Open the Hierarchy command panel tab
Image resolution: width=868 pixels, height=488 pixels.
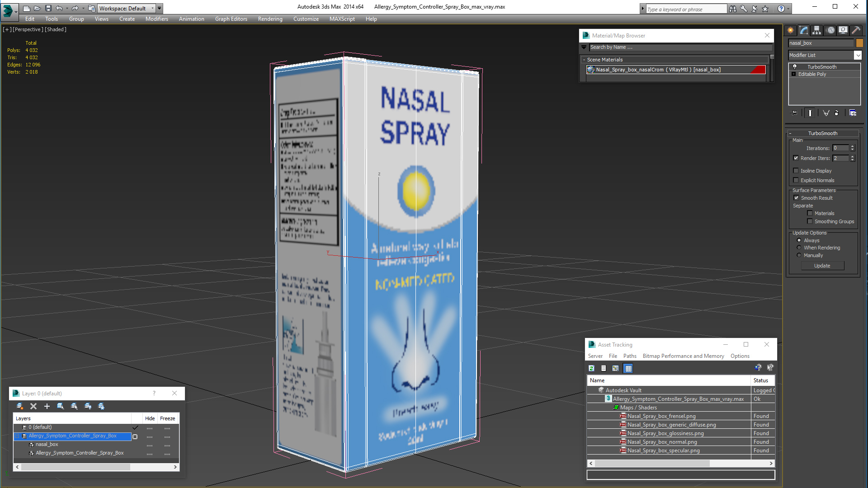coord(816,30)
